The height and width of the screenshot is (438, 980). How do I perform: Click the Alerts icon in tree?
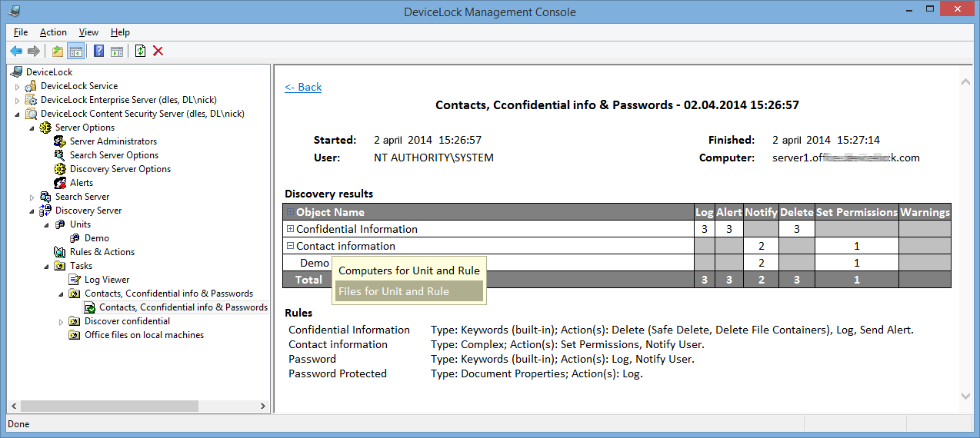61,183
